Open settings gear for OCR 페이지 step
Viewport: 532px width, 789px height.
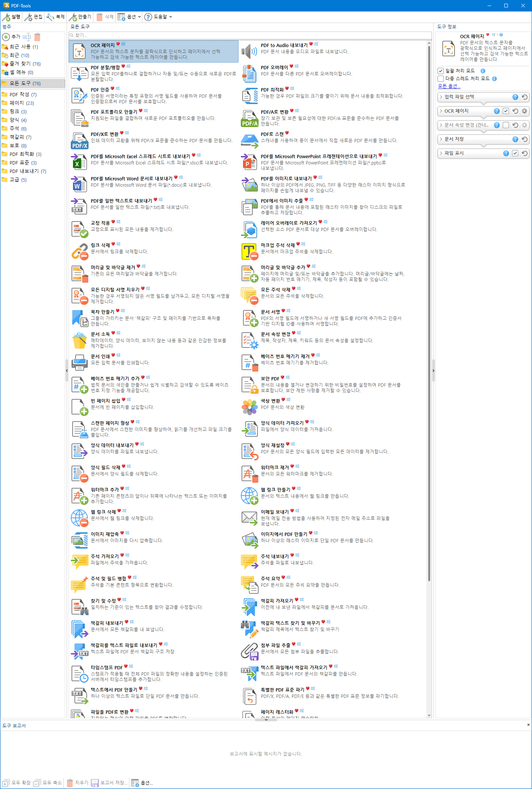tap(525, 111)
